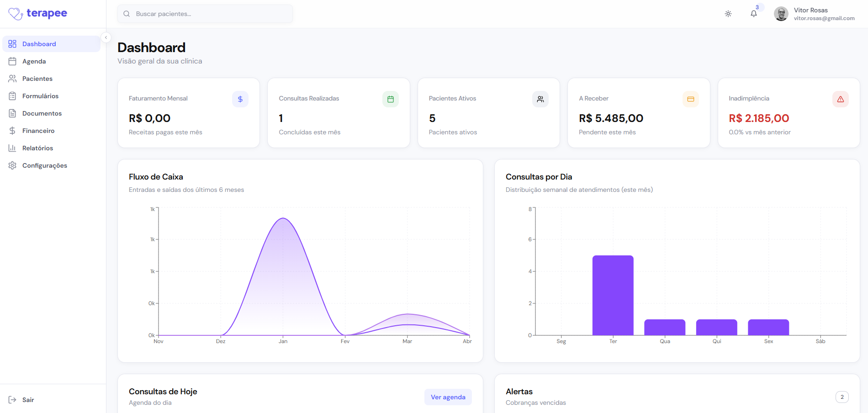The height and width of the screenshot is (413, 868).
Task: Click the green calendar icon on Consultas Realizadas card
Action: pos(390,99)
